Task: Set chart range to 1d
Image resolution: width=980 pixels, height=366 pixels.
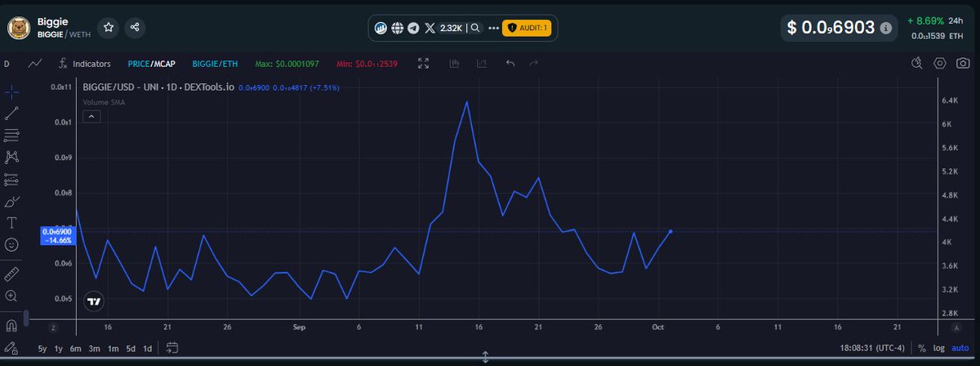Action: click(x=148, y=349)
